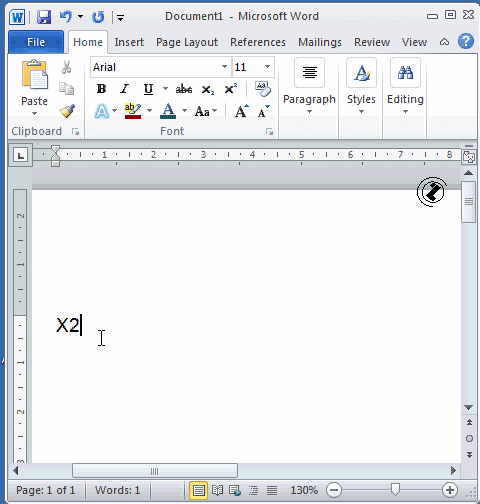Toggle Underline formatting

148,89
